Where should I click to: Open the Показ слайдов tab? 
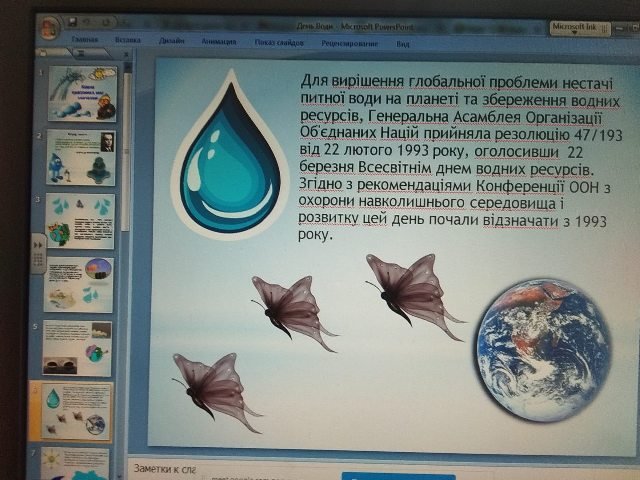coord(279,42)
